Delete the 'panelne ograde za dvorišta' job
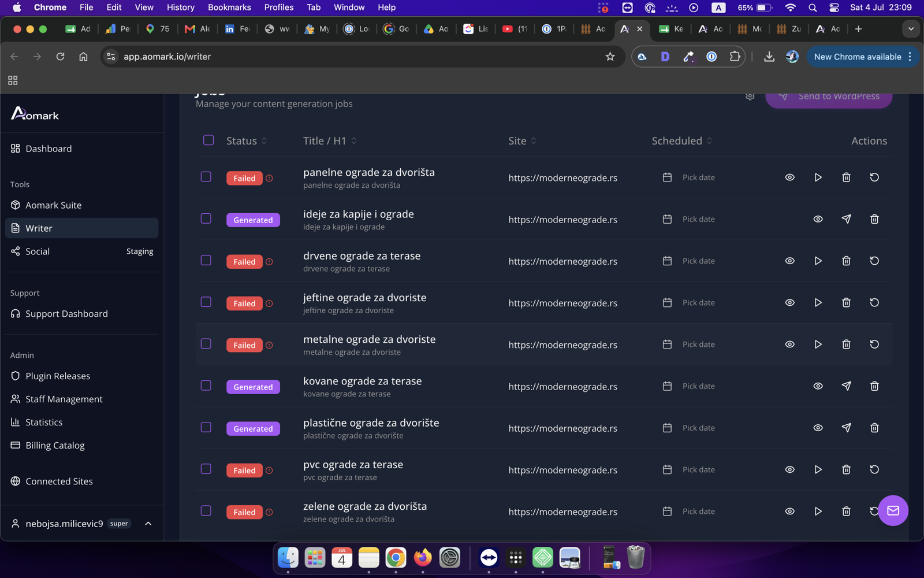The image size is (924, 578). pos(846,177)
